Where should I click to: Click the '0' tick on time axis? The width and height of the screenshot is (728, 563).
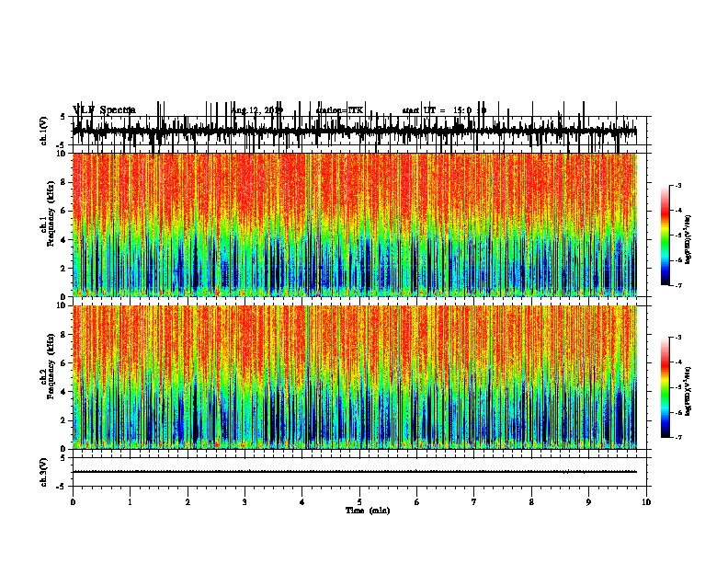(x=73, y=502)
